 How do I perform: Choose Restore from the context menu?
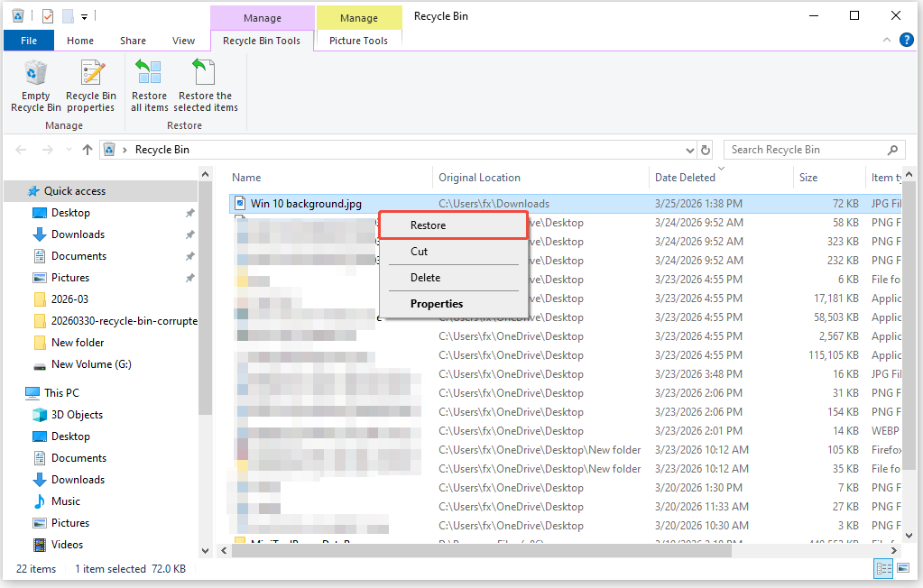pyautogui.click(x=428, y=225)
